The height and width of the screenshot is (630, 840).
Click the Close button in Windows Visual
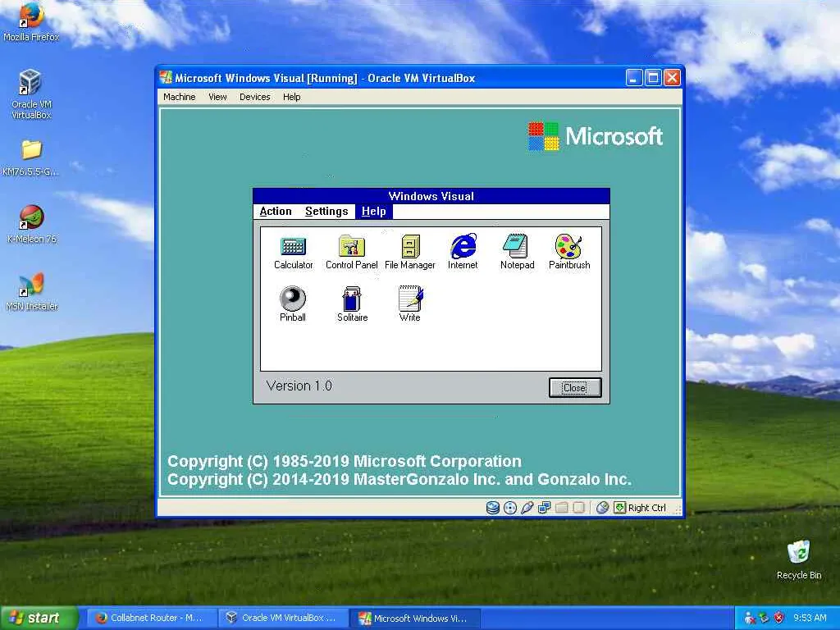click(575, 387)
